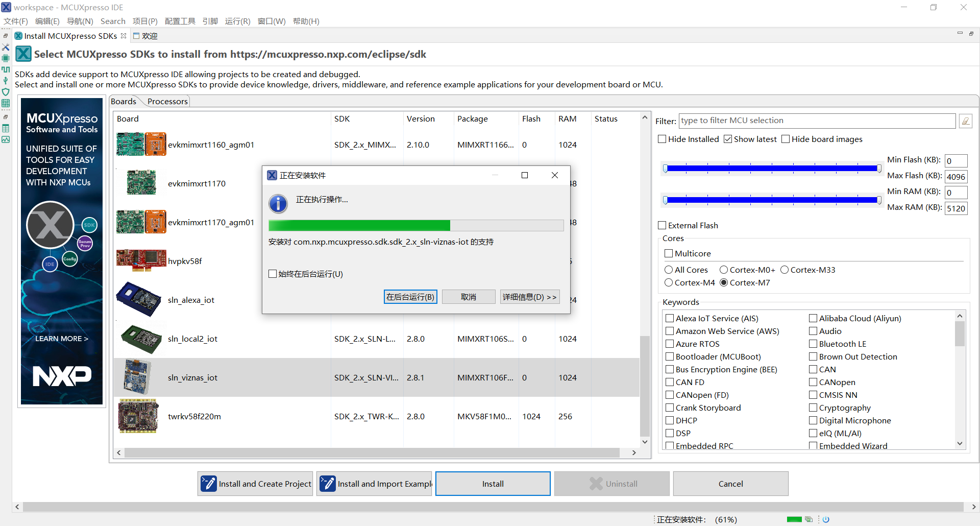Switch to the 欢迎 tab
Image resolution: width=980 pixels, height=526 pixels.
pyautogui.click(x=145, y=36)
